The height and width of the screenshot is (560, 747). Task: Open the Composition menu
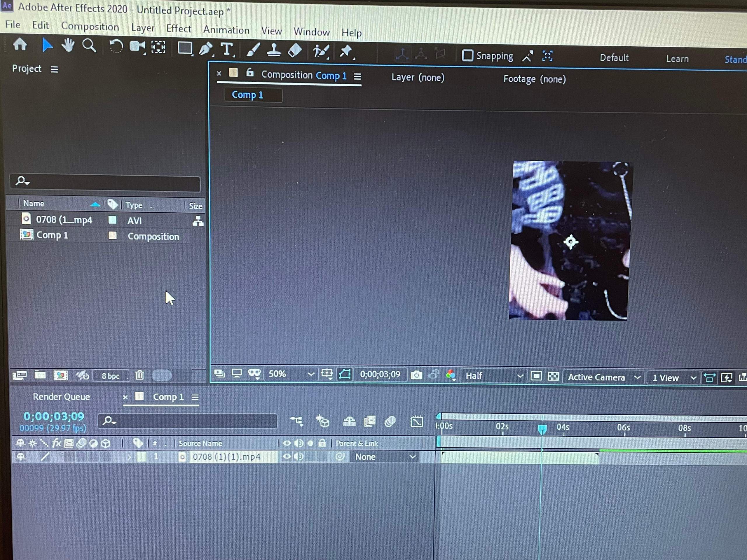[x=90, y=27]
